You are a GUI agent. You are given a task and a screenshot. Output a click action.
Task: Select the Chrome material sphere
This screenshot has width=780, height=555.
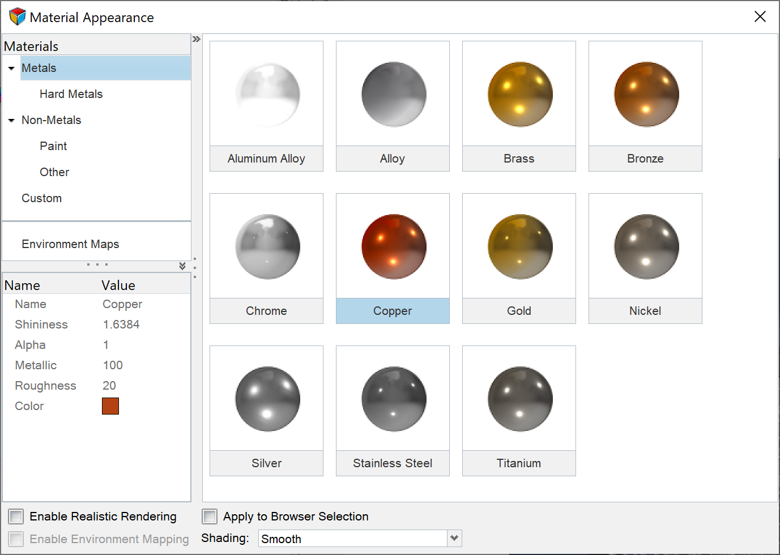tap(266, 246)
